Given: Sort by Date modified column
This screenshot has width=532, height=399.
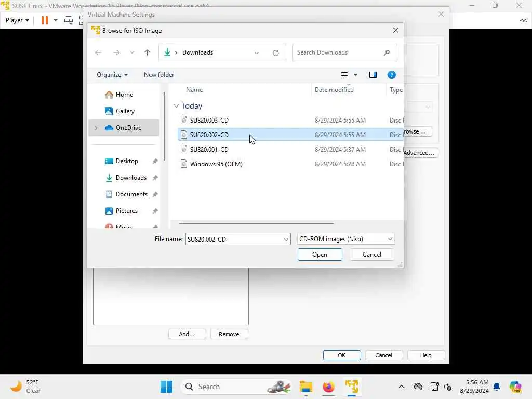Looking at the screenshot, I should (x=334, y=90).
